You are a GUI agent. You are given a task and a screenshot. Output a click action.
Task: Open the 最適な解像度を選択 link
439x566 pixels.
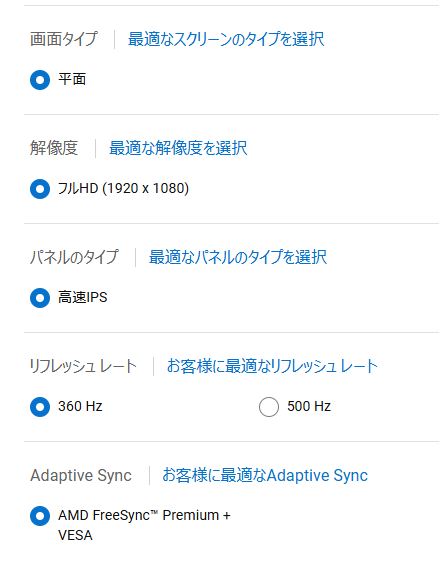178,148
